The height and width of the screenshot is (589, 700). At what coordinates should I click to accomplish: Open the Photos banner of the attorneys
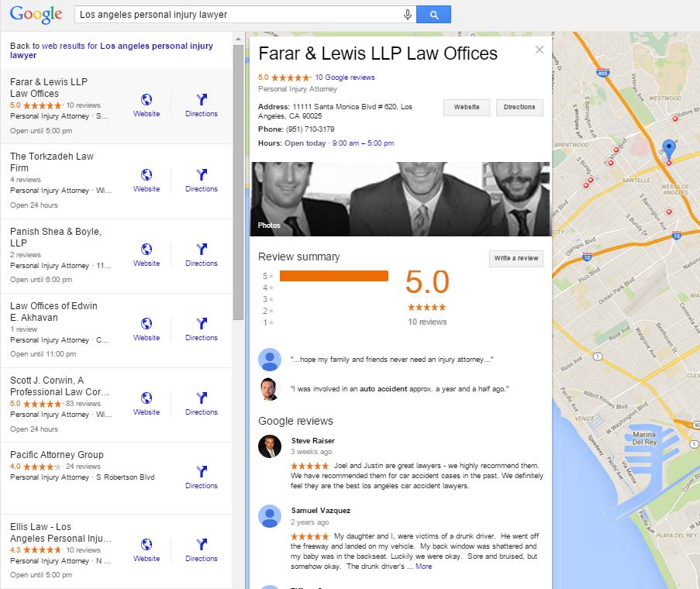(x=400, y=199)
